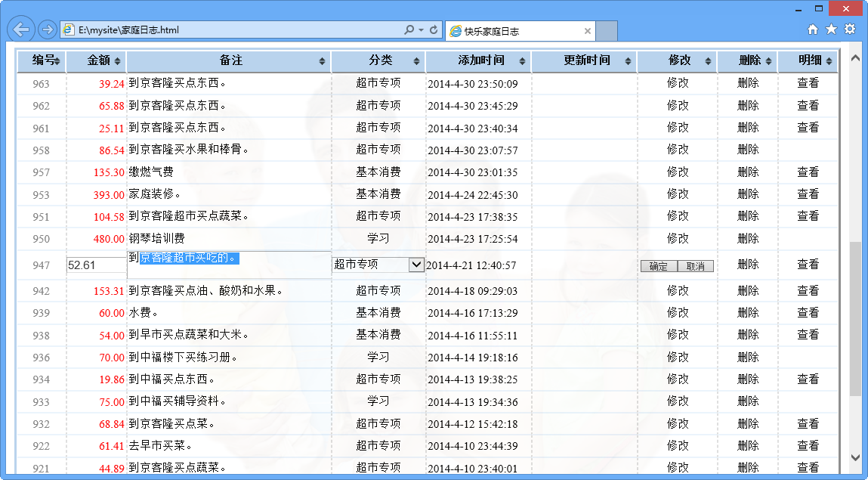Click the search magnifier in address bar
This screenshot has width=868, height=480.
(x=409, y=30)
